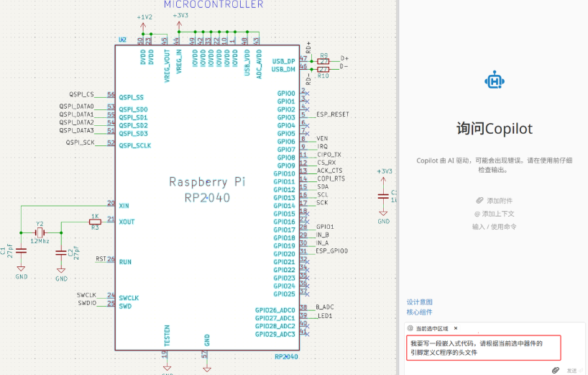The height and width of the screenshot is (375, 588).
Task: Click the 添加上下文 option
Action: (495, 214)
